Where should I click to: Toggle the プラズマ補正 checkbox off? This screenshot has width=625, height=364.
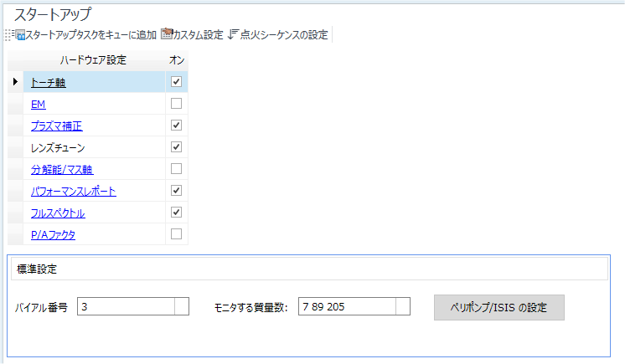[x=176, y=125]
